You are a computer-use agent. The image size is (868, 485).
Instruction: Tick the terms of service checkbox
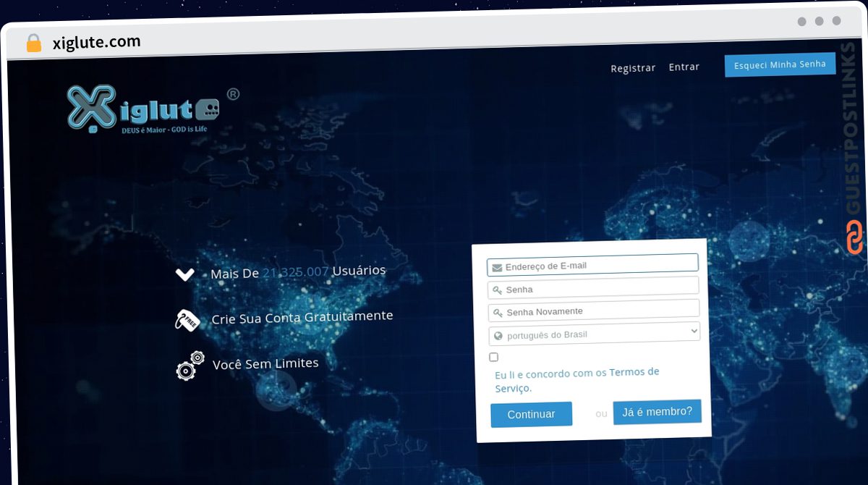(x=494, y=357)
